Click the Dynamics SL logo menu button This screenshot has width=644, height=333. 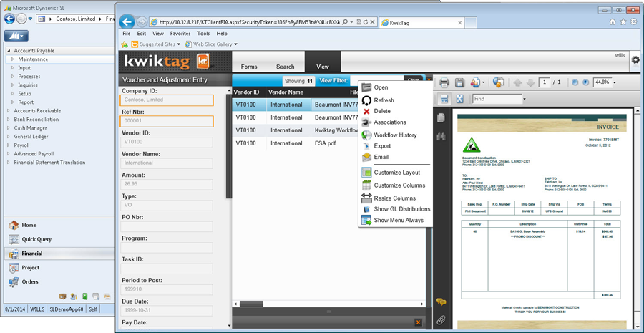(16, 37)
